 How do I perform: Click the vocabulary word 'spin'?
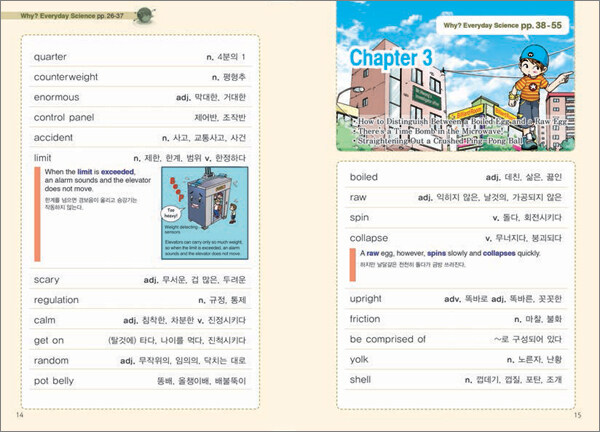(359, 218)
